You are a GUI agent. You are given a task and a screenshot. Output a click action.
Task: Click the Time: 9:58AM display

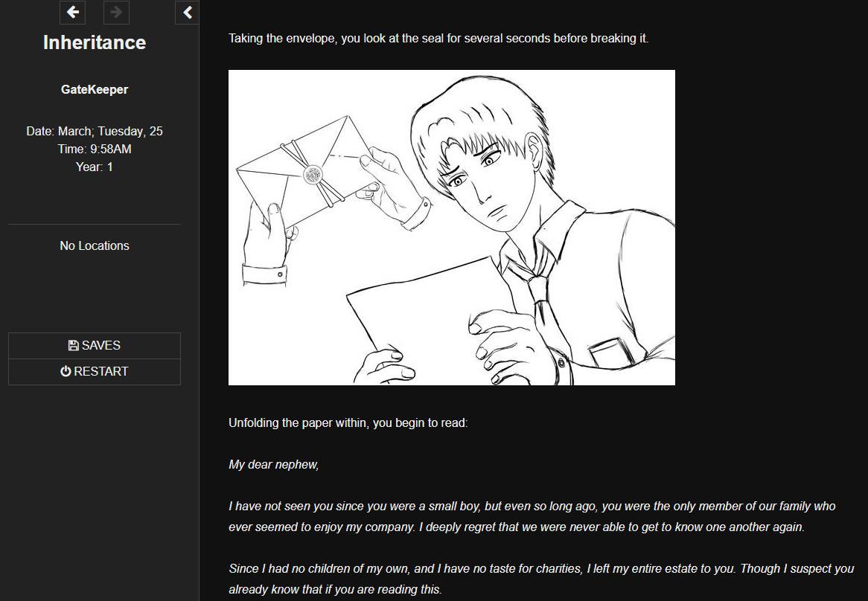(95, 149)
